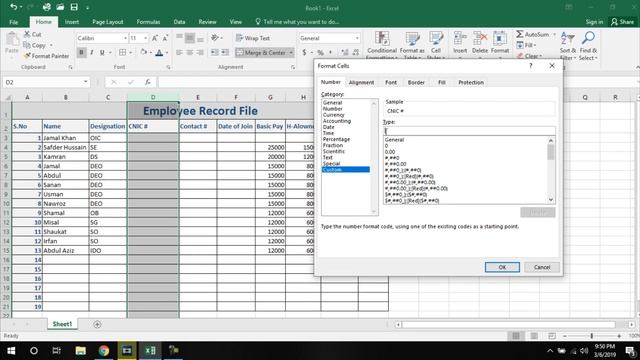Toggle Underline formatting

click(102, 53)
